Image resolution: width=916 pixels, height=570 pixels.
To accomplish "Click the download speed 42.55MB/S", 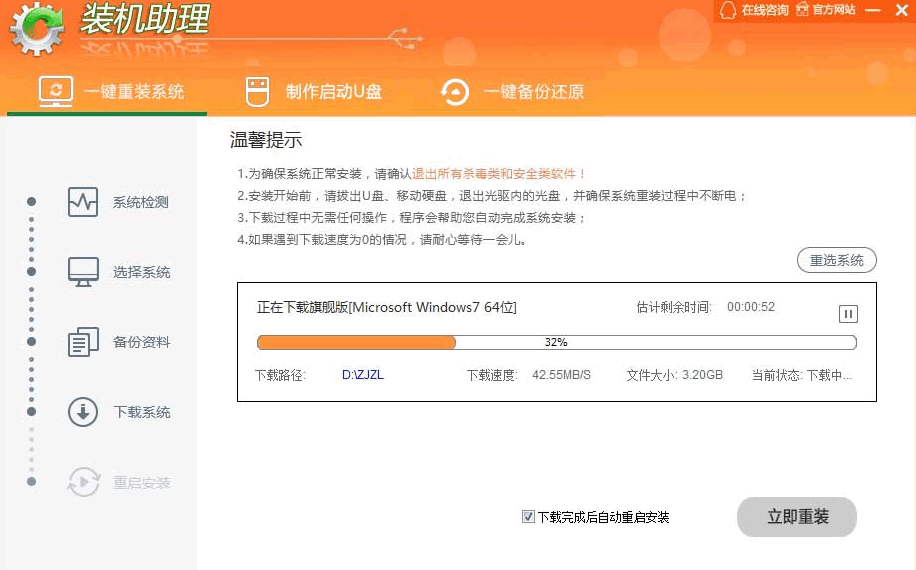I will [x=561, y=375].
